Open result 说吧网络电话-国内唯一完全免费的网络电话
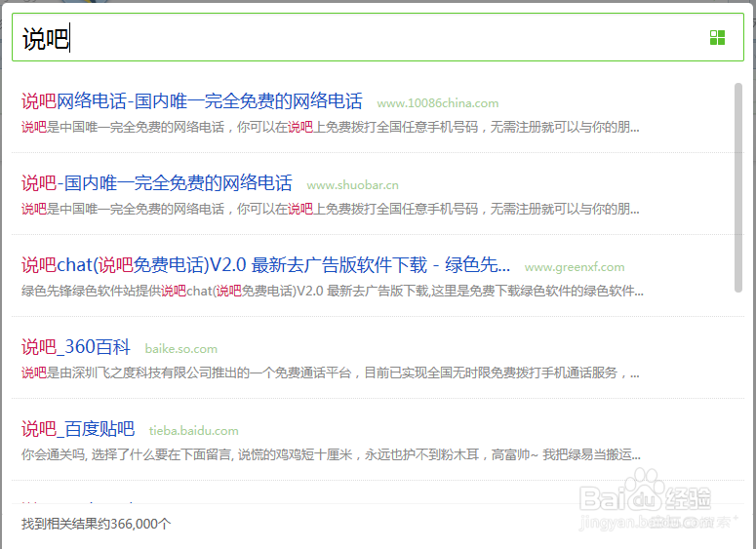 point(192,101)
